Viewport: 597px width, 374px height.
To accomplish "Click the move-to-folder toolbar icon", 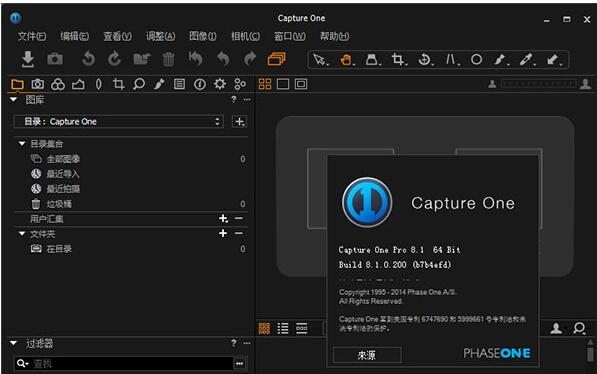I will [142, 59].
